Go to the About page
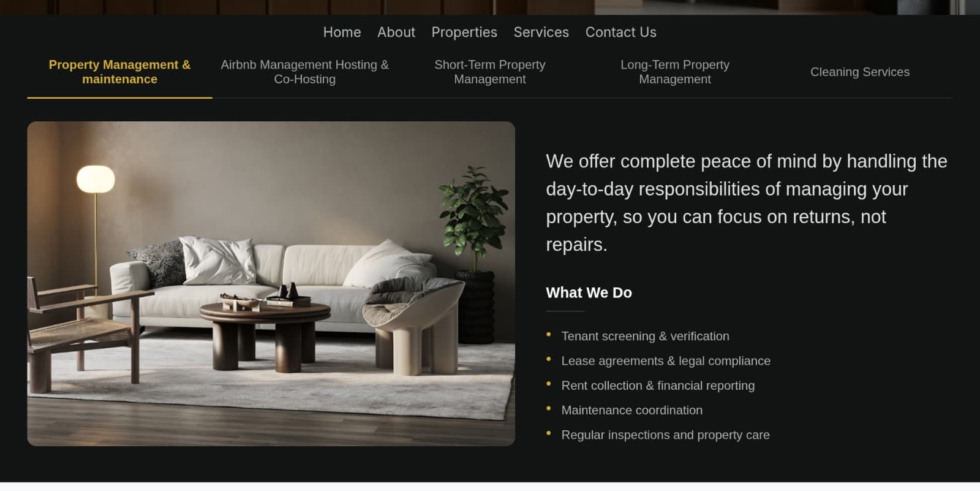980x491 pixels. click(x=396, y=32)
